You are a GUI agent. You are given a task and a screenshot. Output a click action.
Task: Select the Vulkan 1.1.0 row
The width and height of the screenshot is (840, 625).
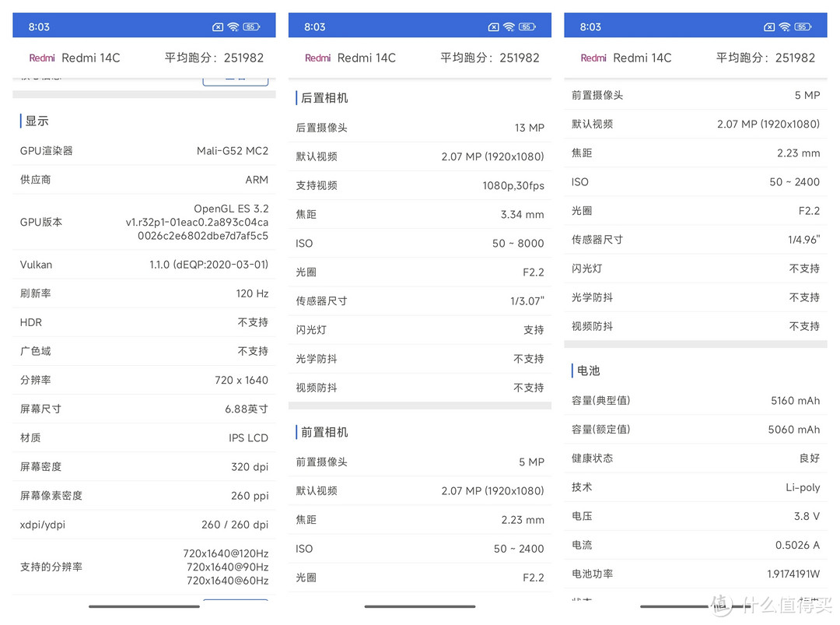pos(144,265)
